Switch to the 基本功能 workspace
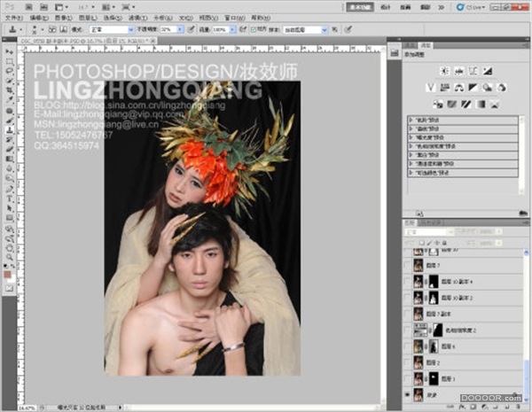The image size is (532, 412). [360, 7]
